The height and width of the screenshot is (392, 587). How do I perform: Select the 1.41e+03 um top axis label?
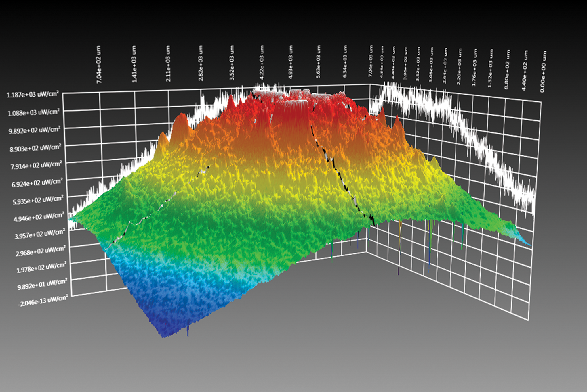tap(134, 64)
